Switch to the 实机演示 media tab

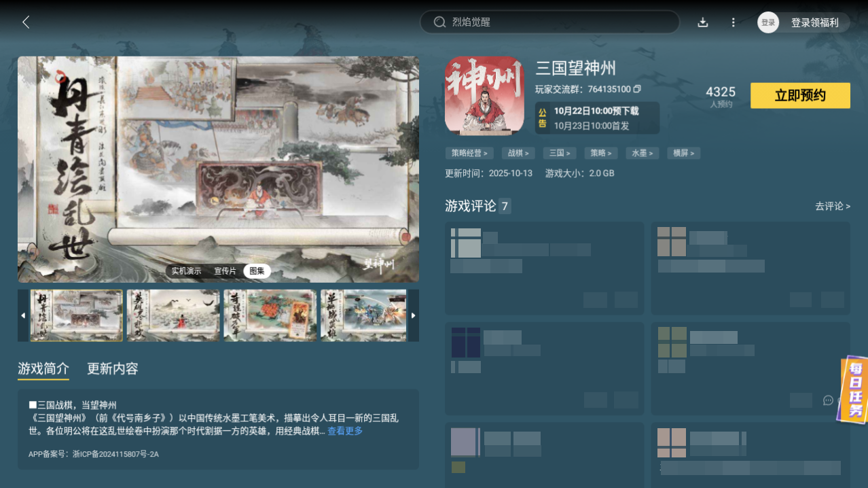(185, 271)
